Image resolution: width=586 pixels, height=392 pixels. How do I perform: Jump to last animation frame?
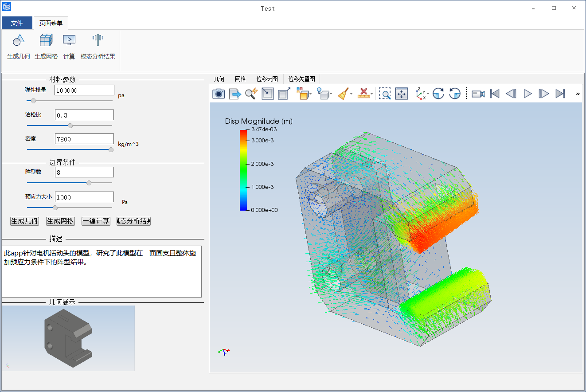click(x=560, y=94)
